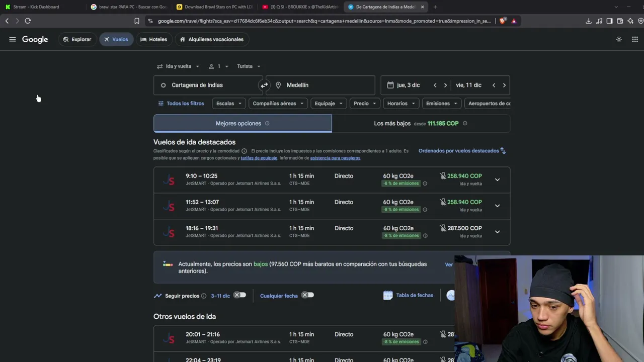Viewport: 644px width, 362px height.
Task: Open the tarifas de equipaje link
Action: point(259,158)
